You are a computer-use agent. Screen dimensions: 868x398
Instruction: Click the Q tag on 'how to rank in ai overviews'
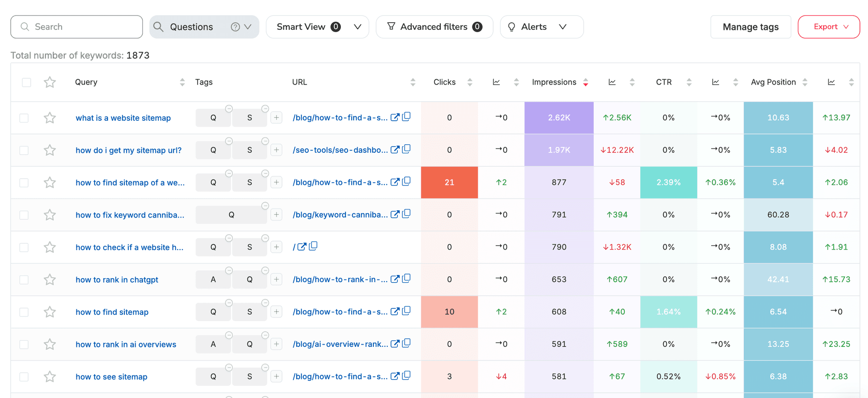tap(250, 344)
